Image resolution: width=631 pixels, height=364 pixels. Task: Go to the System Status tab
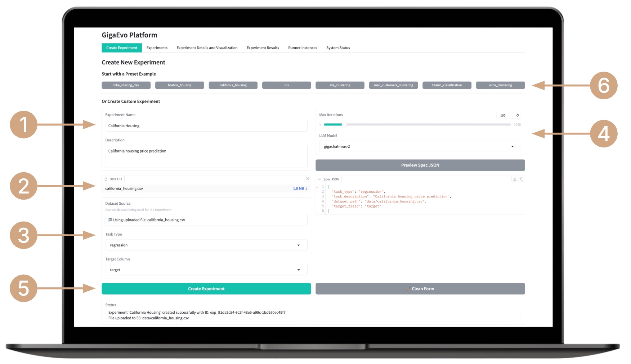coord(338,48)
